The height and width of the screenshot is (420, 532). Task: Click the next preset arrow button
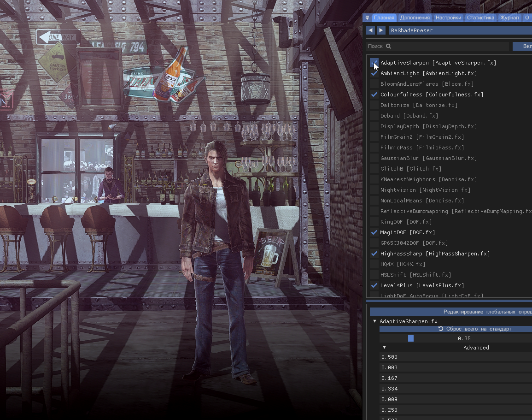coord(381,30)
